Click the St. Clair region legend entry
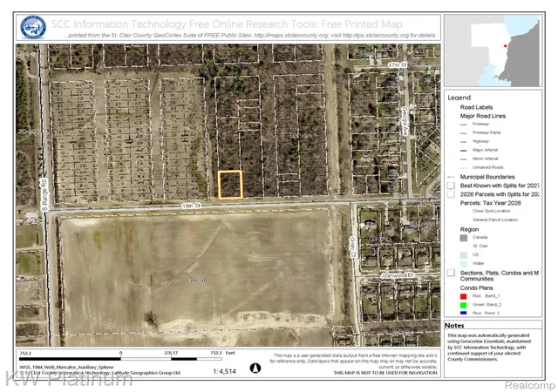The width and height of the screenshot is (558, 392). (480, 247)
